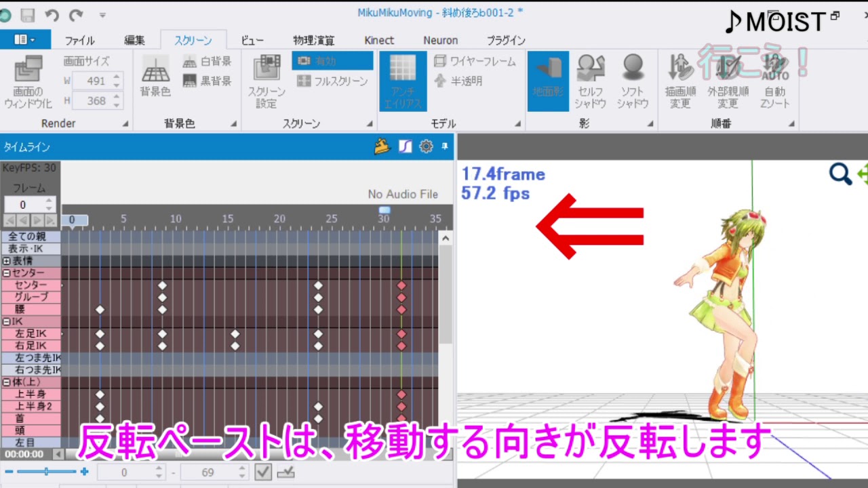The width and height of the screenshot is (868, 488).
Task: Expand the スクリーン group launcher
Action: tap(370, 124)
